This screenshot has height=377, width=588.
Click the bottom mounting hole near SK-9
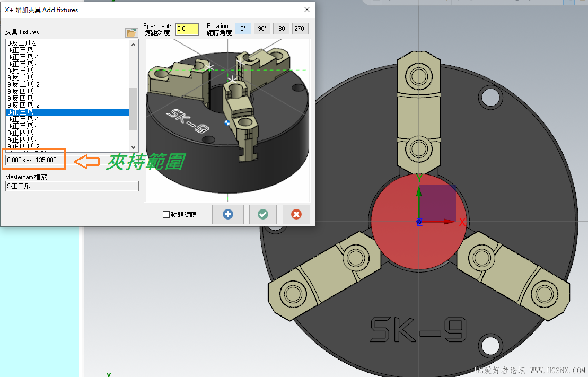pos(490,346)
